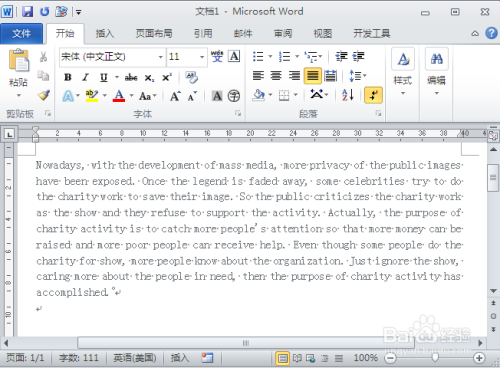Click the Clear Formatting eraser icon
Viewport: 500px width, 368px height.
click(x=191, y=77)
